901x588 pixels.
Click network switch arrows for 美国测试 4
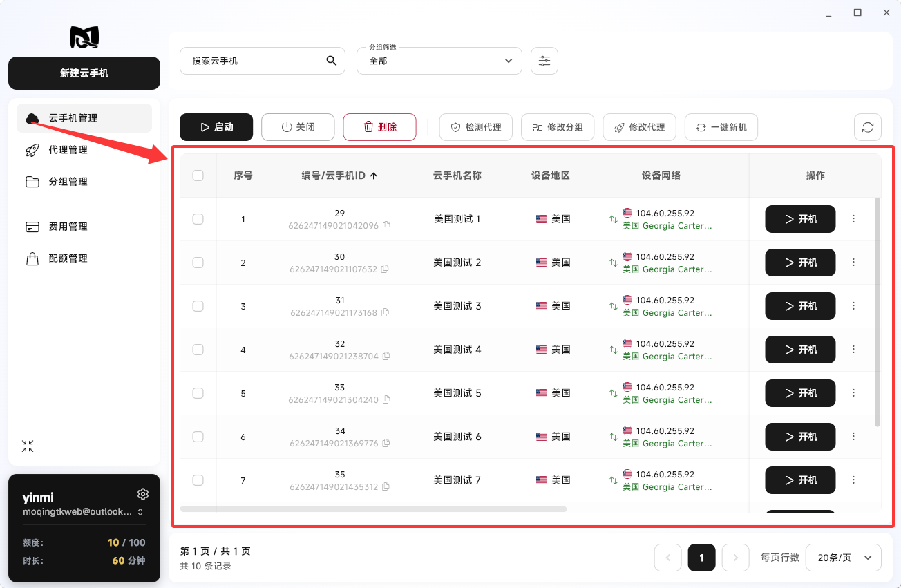(x=613, y=350)
